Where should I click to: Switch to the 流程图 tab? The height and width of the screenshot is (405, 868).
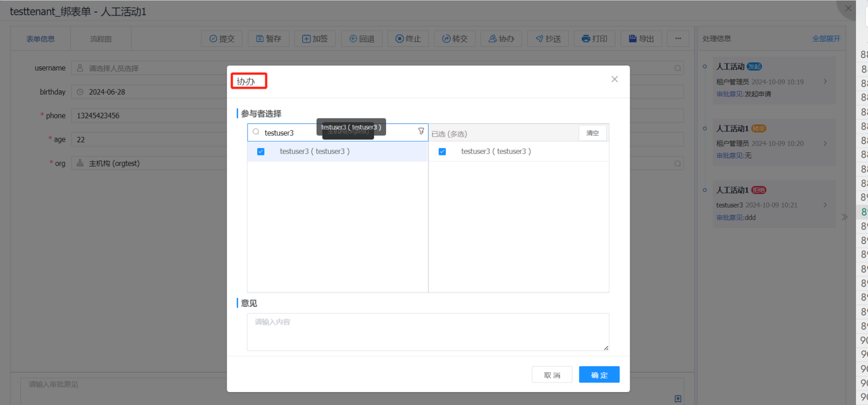click(x=101, y=39)
